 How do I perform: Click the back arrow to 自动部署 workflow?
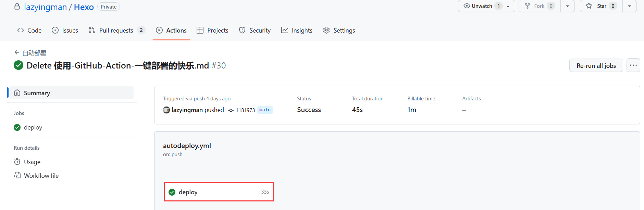click(16, 52)
